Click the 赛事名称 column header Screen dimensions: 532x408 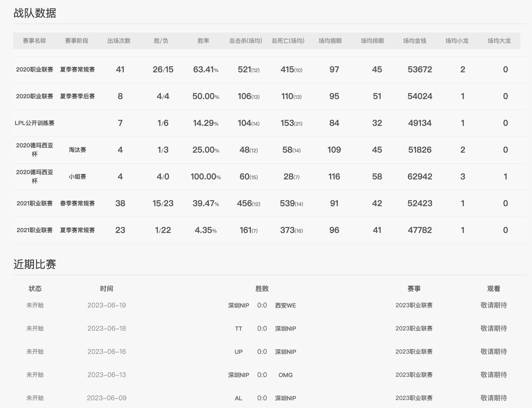[34, 41]
